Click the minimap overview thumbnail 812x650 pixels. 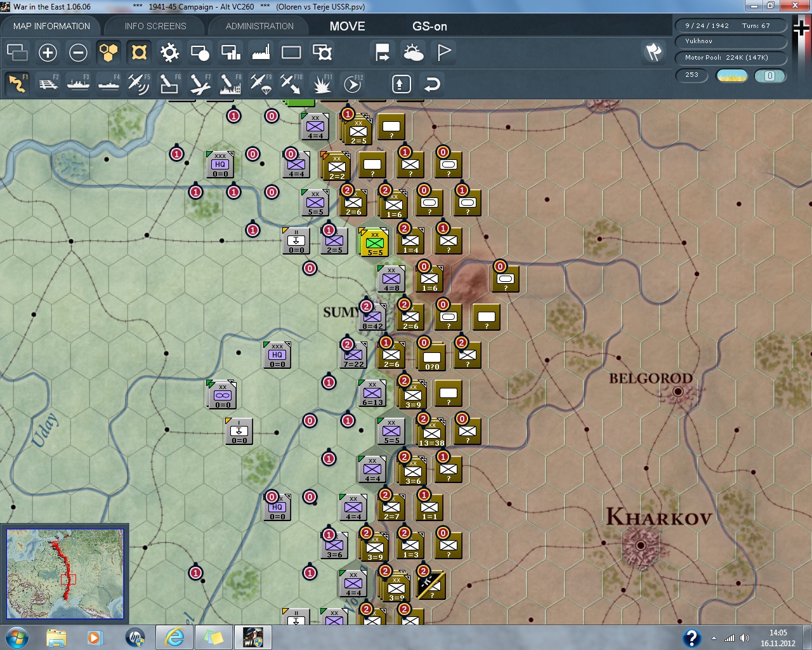pyautogui.click(x=65, y=574)
